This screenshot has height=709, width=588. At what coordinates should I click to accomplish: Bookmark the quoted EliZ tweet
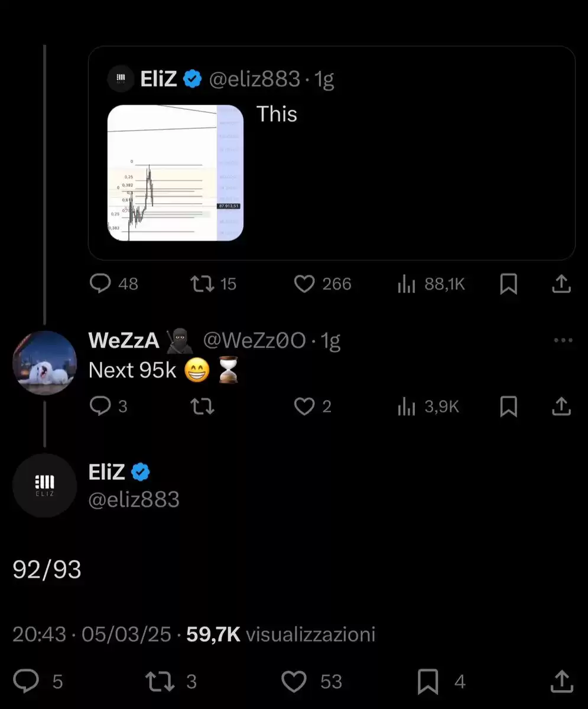pyautogui.click(x=508, y=284)
